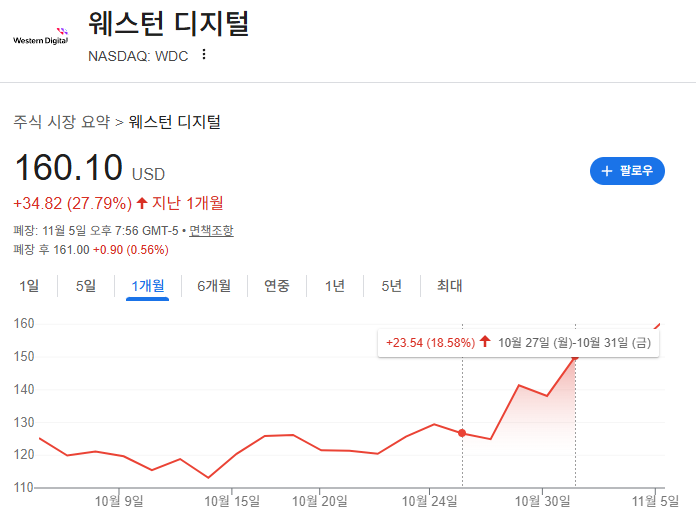Show the 6개월 chart view

click(214, 286)
